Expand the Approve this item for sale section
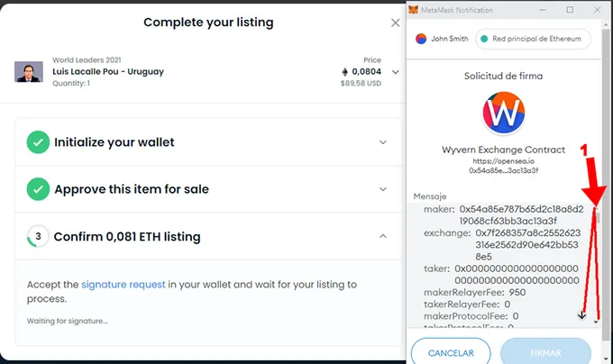The height and width of the screenshot is (364, 613). [x=383, y=189]
